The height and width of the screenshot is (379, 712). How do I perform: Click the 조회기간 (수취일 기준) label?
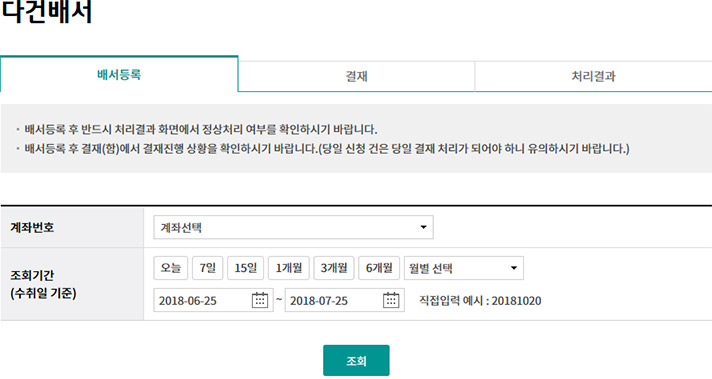43,284
